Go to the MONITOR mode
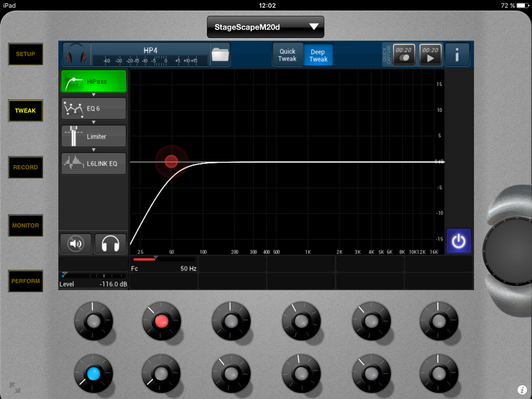This screenshot has height=399, width=532. coord(25,226)
